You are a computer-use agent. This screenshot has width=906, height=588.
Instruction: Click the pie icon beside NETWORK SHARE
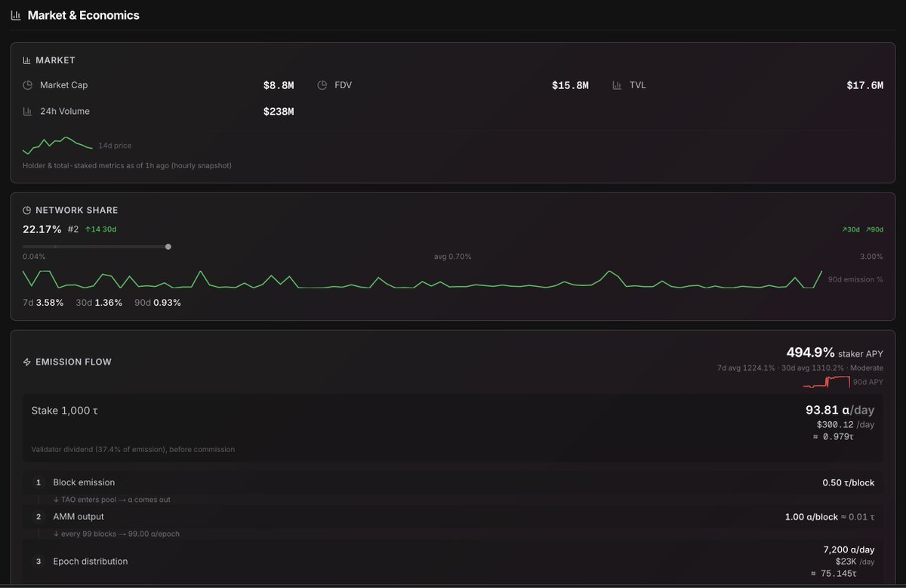[27, 211]
